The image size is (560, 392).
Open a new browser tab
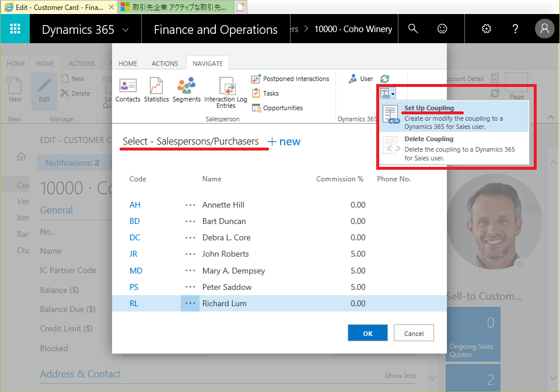click(241, 7)
